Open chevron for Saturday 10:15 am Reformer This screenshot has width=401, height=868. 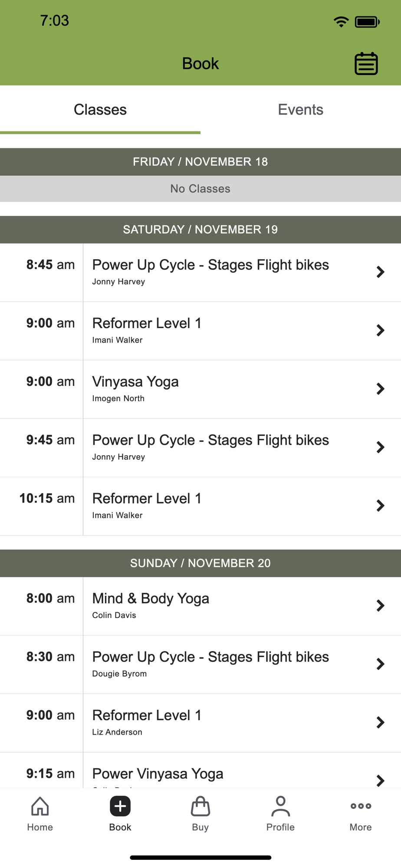click(380, 506)
